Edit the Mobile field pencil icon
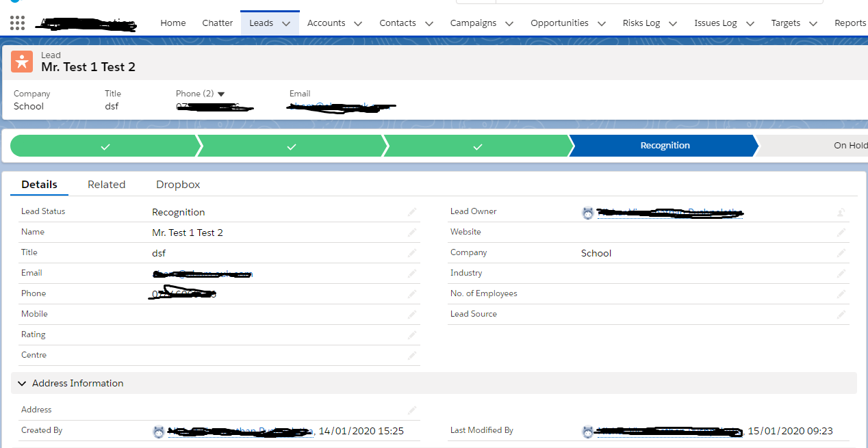868x448 pixels. coord(411,315)
